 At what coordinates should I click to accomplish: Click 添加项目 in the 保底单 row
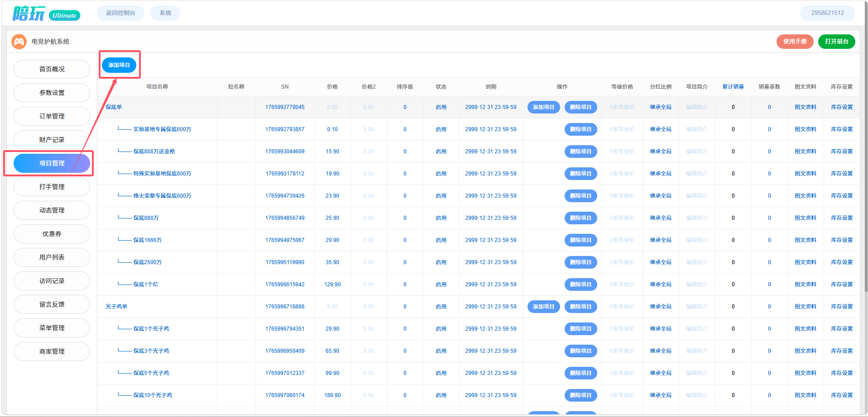(543, 107)
